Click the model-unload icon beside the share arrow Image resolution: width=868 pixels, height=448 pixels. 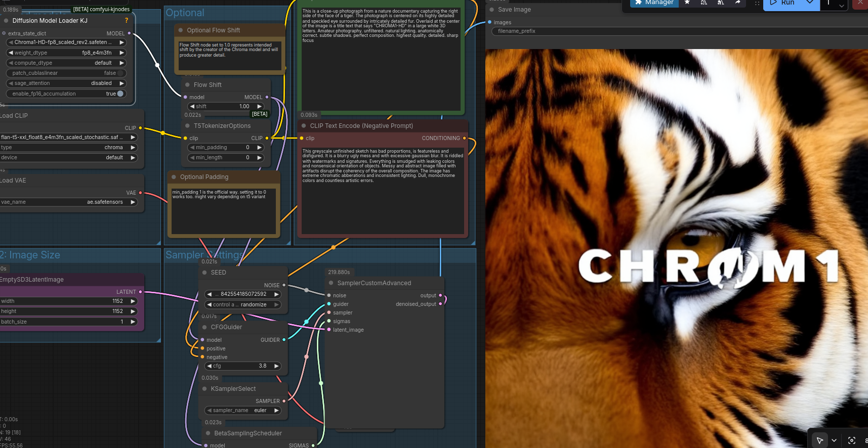tap(721, 3)
